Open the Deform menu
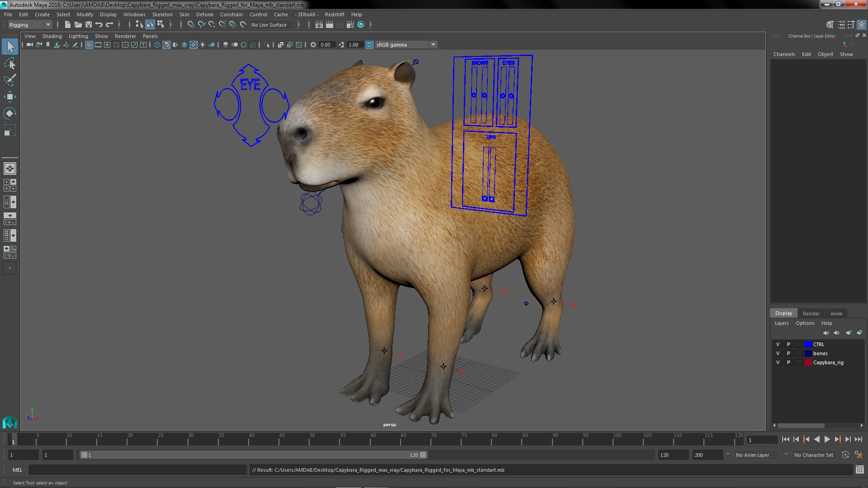 tap(204, 14)
